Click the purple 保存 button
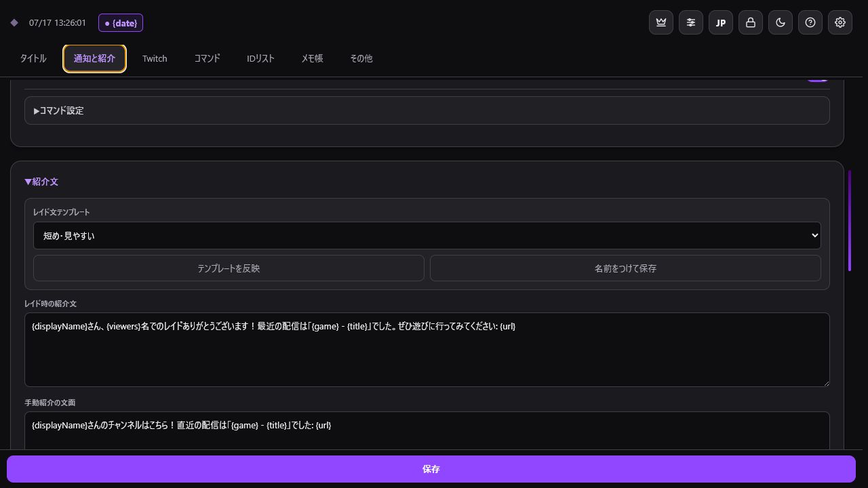This screenshot has height=488, width=868. 431,469
